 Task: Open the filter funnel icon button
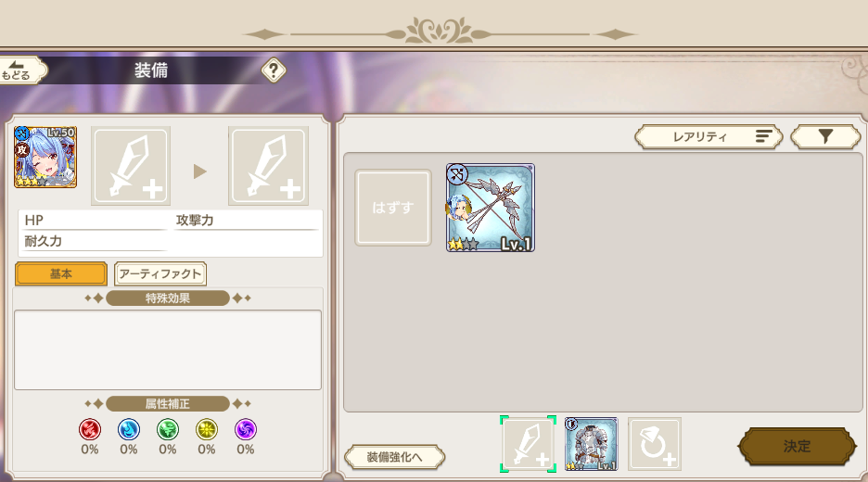(x=825, y=136)
